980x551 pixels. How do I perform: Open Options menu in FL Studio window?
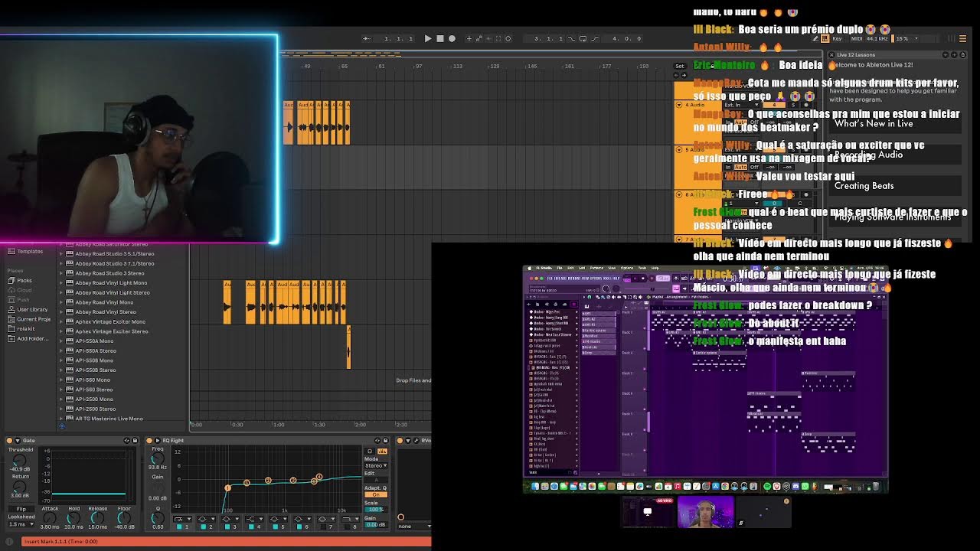point(627,268)
